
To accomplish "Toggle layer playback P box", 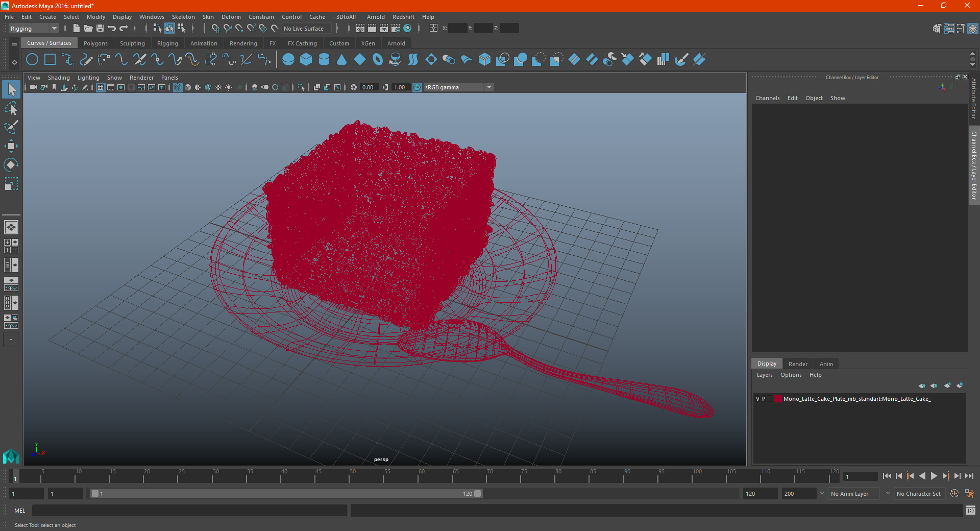I will (764, 399).
